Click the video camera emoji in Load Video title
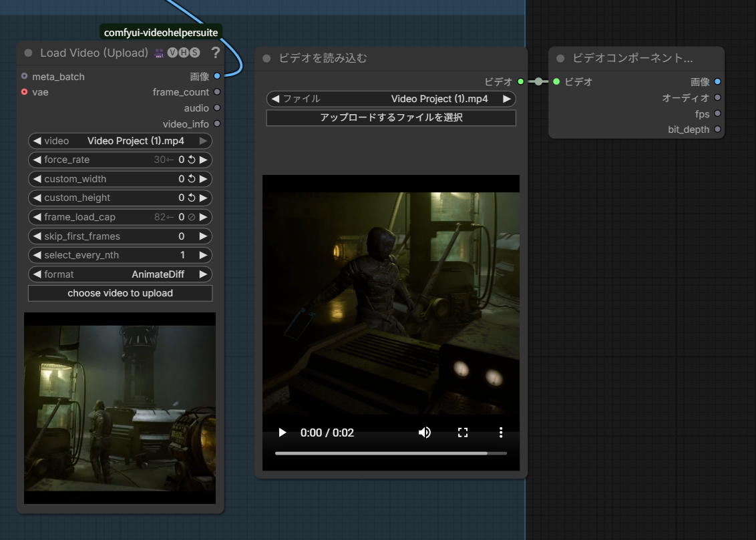This screenshot has width=756, height=540. tap(159, 53)
